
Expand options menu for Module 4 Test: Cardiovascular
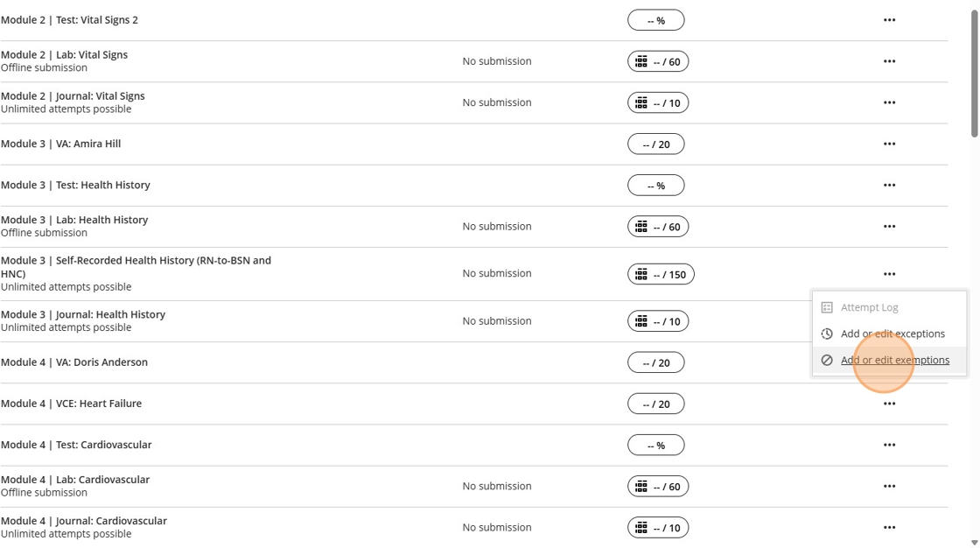(889, 445)
